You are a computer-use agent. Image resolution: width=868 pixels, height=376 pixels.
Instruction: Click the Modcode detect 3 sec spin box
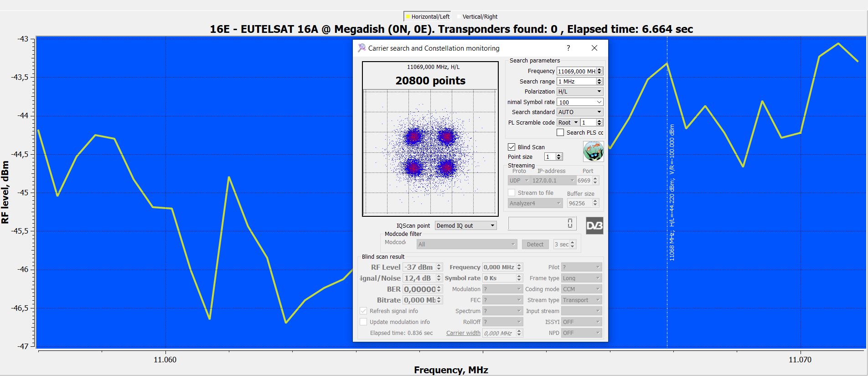pos(565,244)
